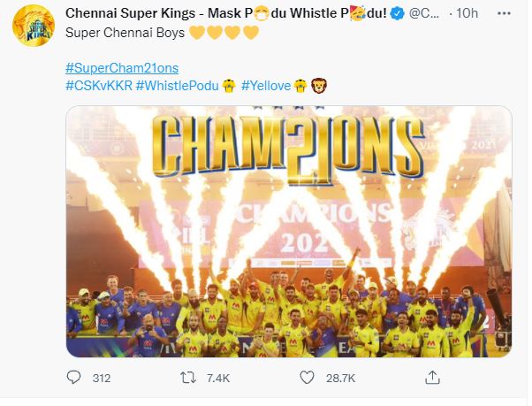
Task: Select the #Yellove hashtag
Action: pyautogui.click(x=266, y=85)
